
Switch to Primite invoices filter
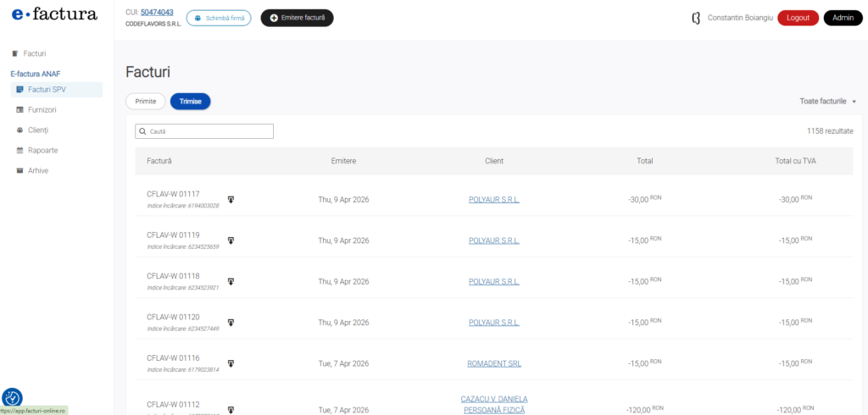(146, 102)
